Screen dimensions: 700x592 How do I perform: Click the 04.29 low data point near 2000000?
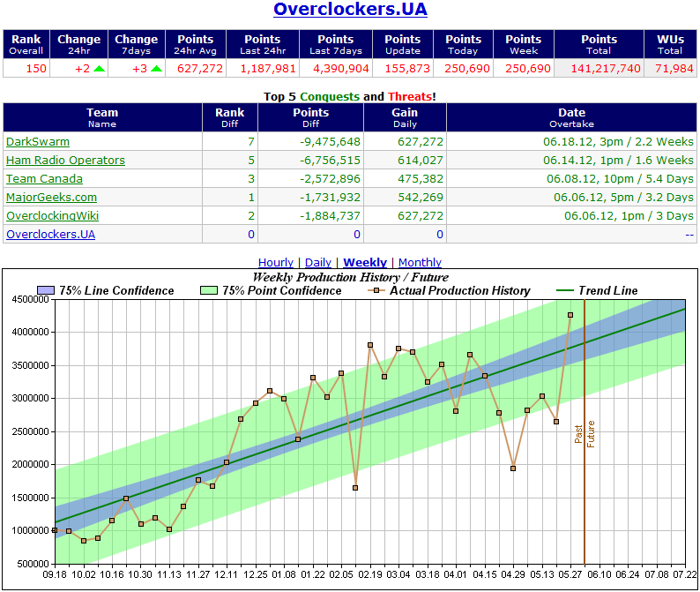(x=513, y=468)
